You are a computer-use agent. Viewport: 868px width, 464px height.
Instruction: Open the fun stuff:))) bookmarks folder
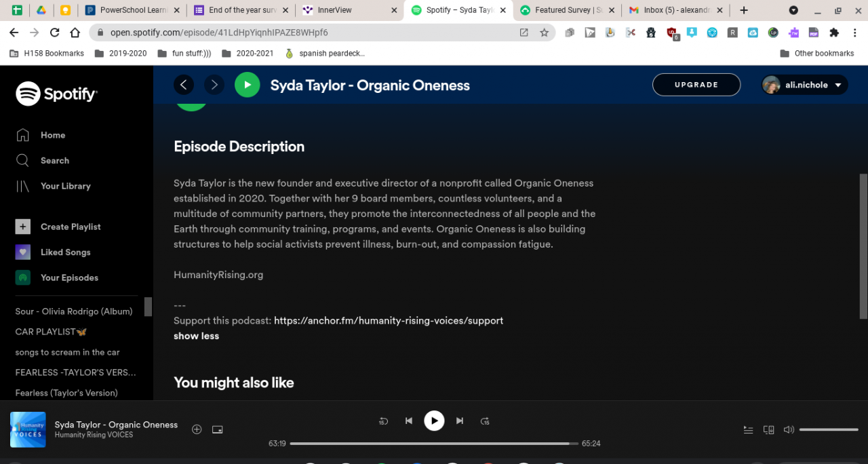(184, 54)
